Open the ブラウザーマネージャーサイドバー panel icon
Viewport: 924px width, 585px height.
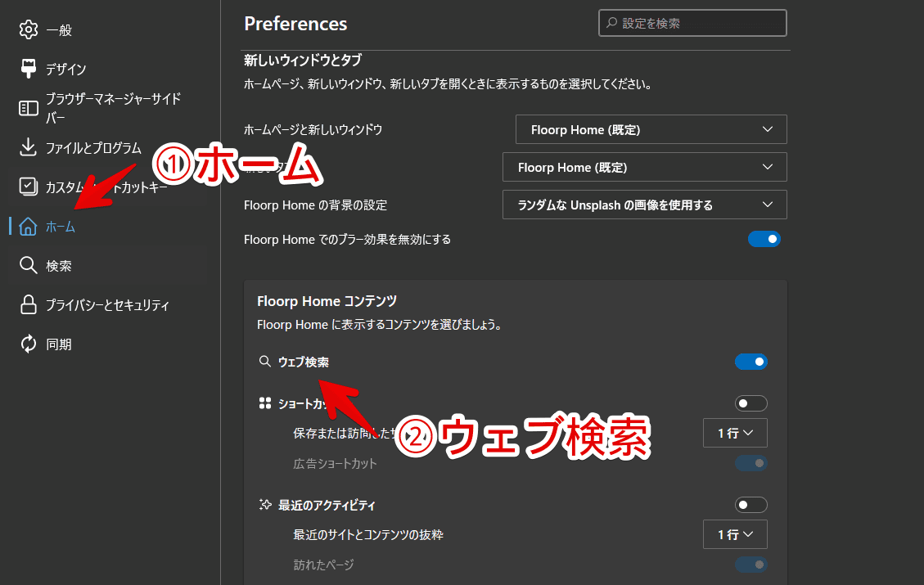(x=29, y=108)
